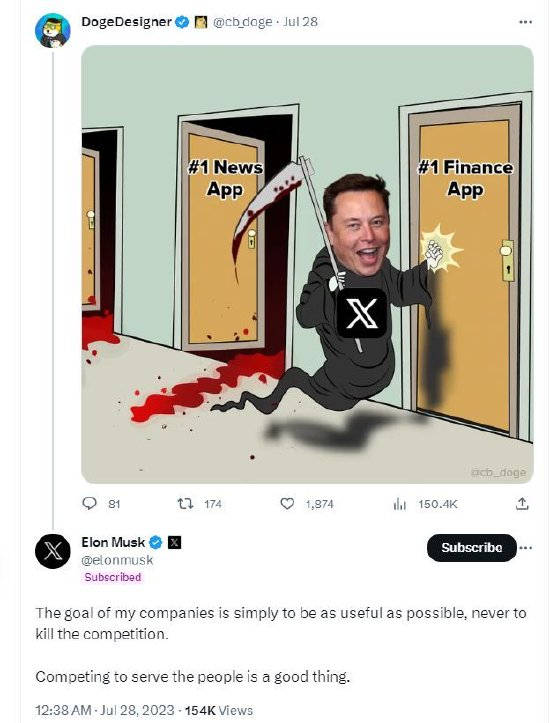Viewport: 550px width, 723px height.
Task: Open Elon Musk's X logo avatar
Action: (53, 551)
